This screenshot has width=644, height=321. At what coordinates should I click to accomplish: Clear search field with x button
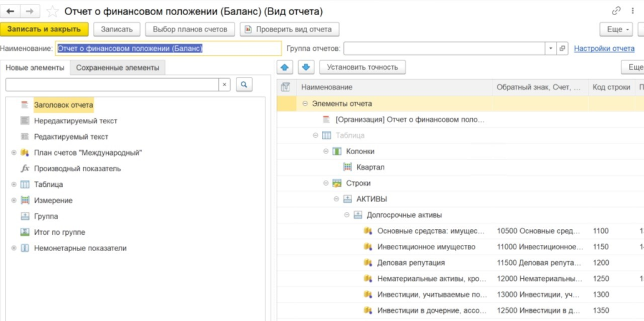(225, 84)
